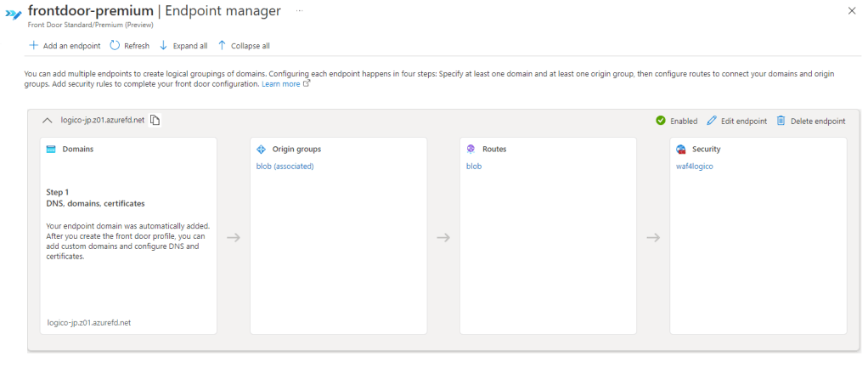Open the blob (associated) origin group
This screenshot has height=368, width=868.
pyautogui.click(x=285, y=167)
